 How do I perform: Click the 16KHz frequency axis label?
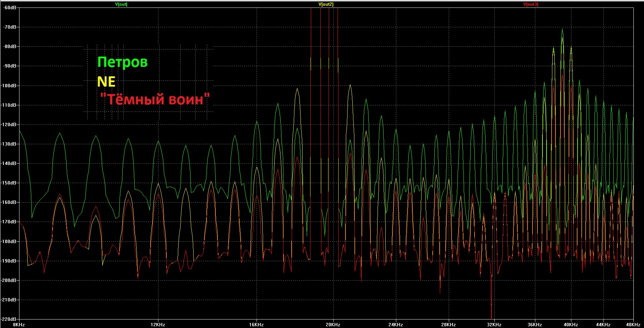(256, 325)
